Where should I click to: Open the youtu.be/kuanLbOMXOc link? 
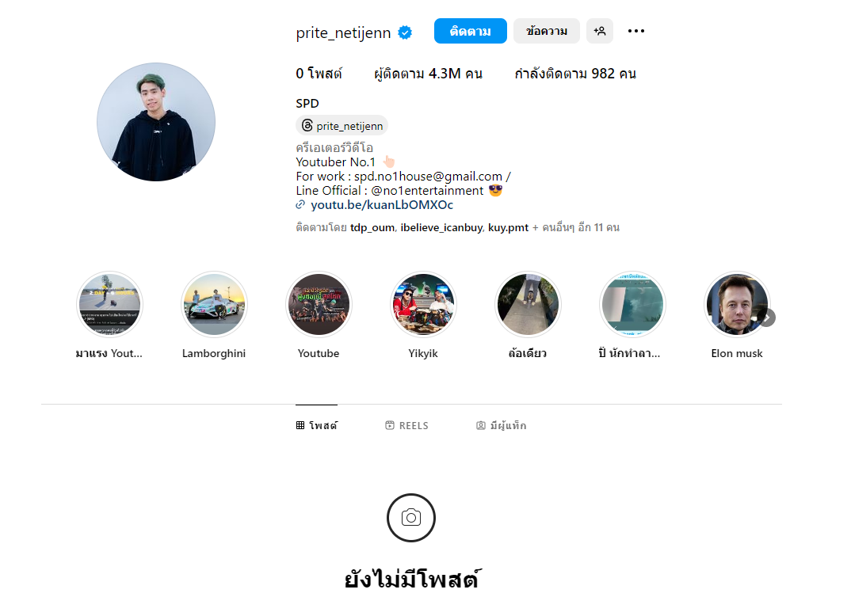click(x=382, y=205)
